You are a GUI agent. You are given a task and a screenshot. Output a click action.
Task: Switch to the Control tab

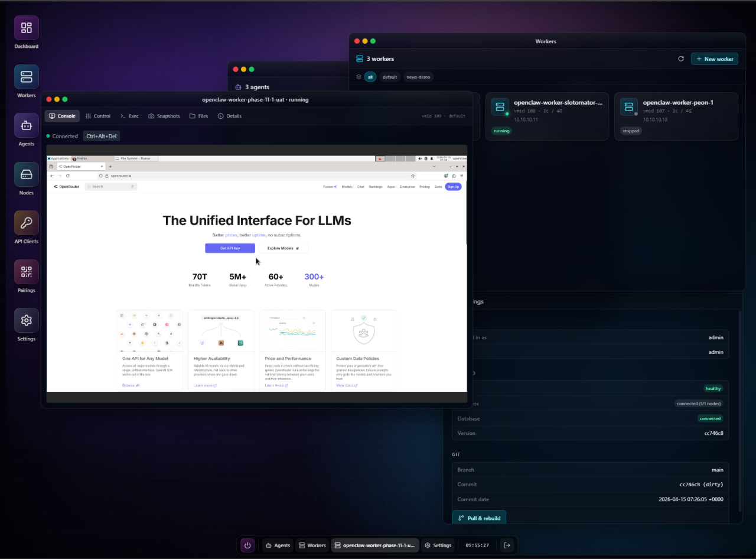click(x=98, y=116)
